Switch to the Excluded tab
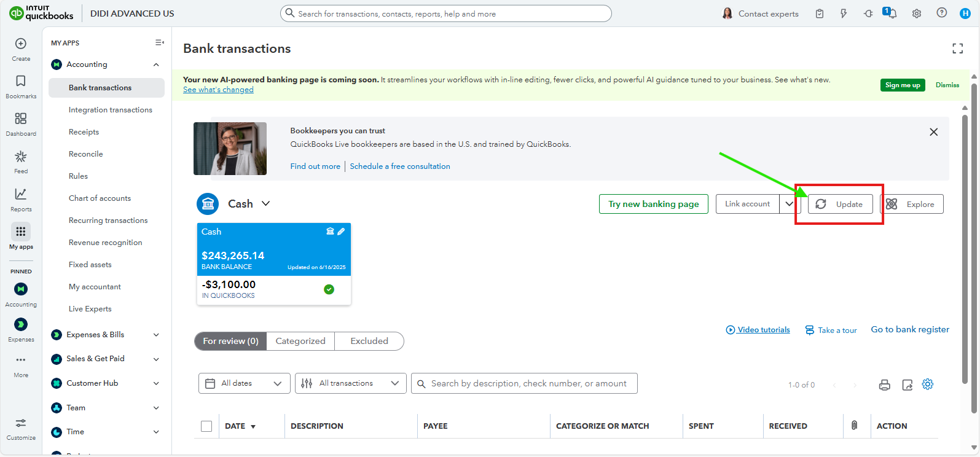980x457 pixels. pyautogui.click(x=369, y=341)
